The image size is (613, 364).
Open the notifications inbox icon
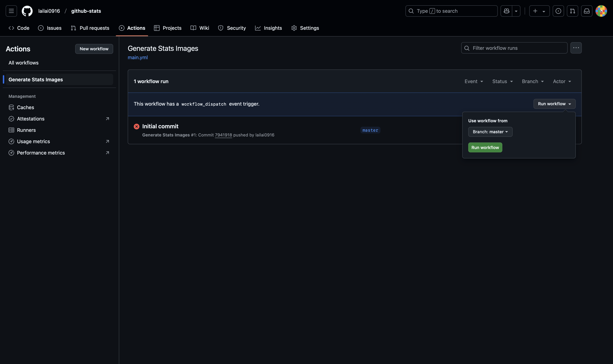pos(587,11)
